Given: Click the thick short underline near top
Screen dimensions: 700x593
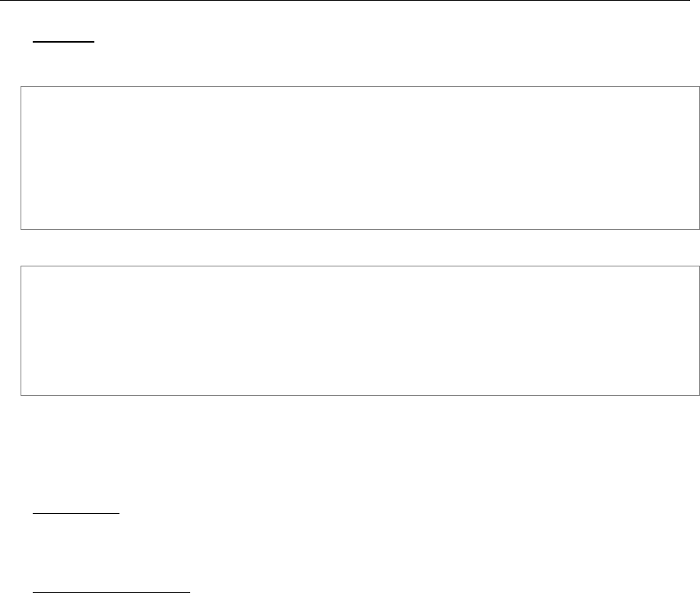Looking at the screenshot, I should [63, 42].
